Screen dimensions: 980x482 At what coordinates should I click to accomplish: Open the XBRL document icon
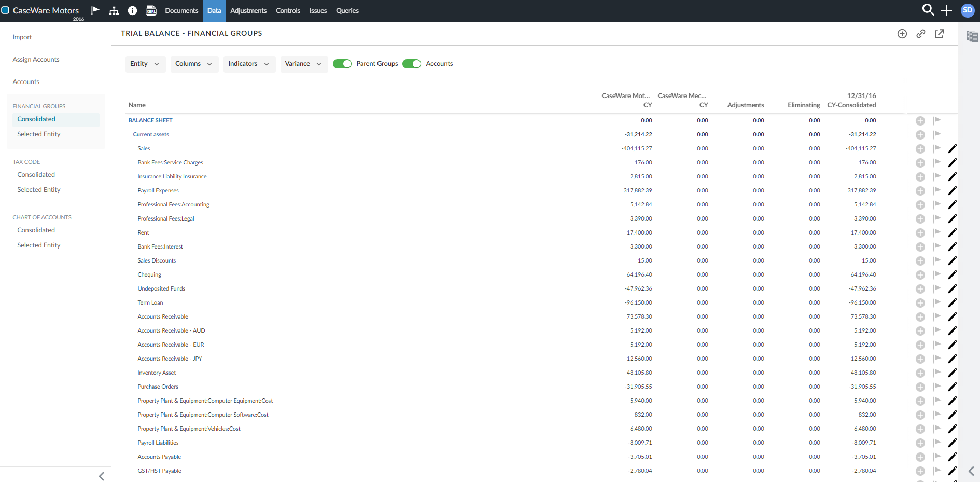click(151, 10)
